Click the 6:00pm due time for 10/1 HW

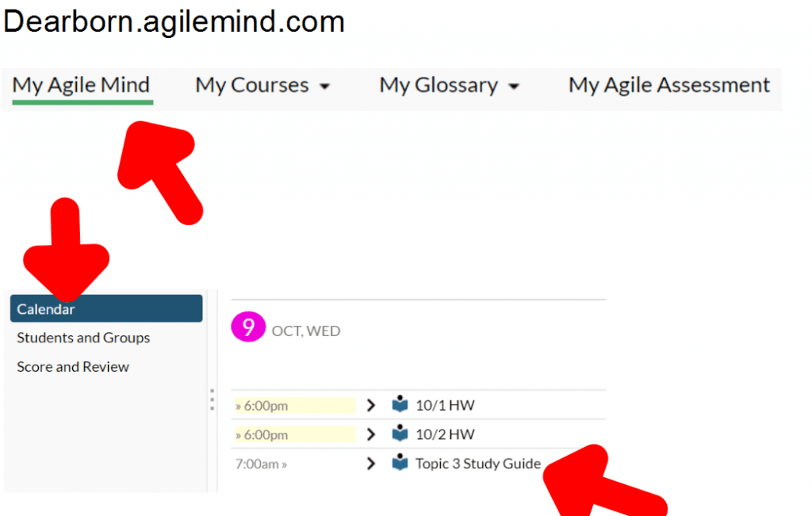266,406
